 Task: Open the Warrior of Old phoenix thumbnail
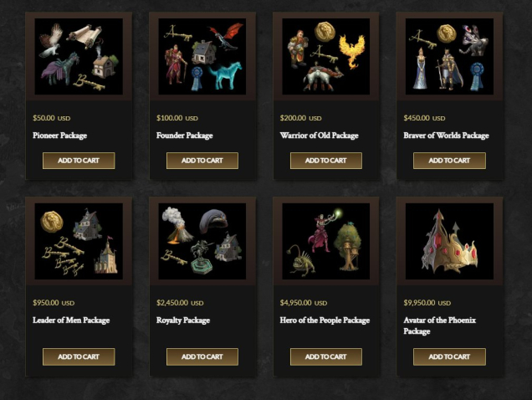[326, 56]
